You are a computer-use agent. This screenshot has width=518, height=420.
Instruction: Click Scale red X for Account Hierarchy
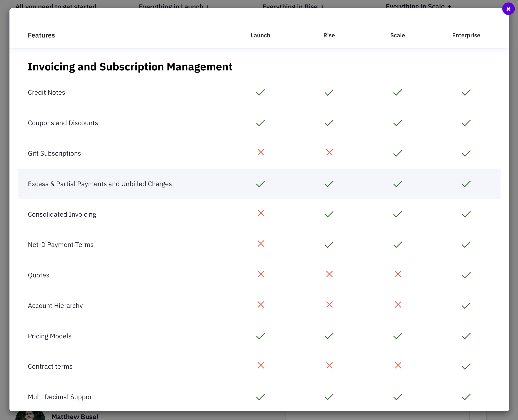(x=398, y=305)
